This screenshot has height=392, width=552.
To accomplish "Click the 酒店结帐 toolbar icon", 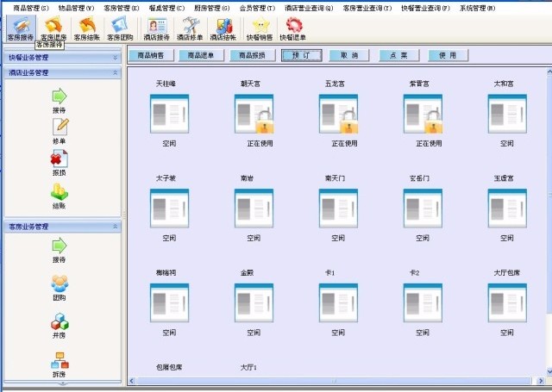I will click(223, 28).
